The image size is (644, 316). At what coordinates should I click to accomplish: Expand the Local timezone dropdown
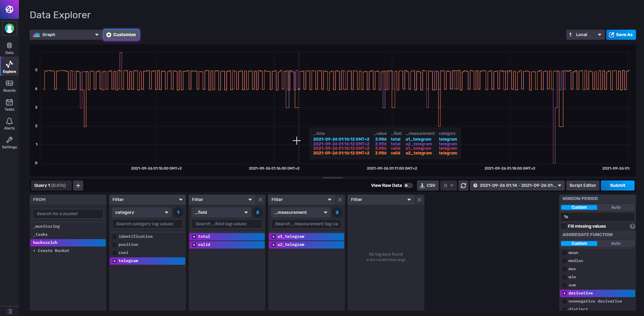coord(585,35)
